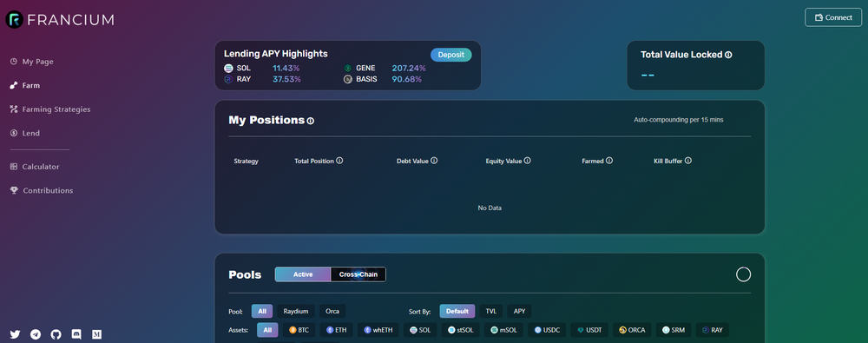Click info icon next to Farmed
The image size is (868, 343).
point(609,161)
